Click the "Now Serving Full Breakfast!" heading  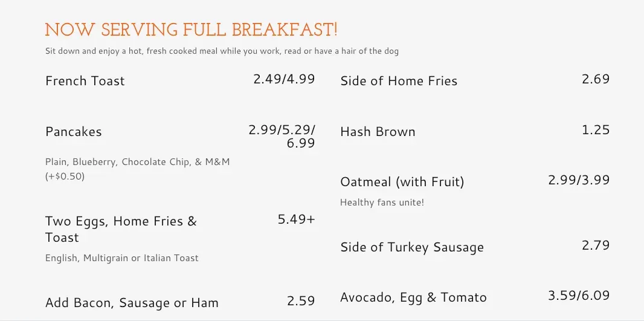point(191,30)
